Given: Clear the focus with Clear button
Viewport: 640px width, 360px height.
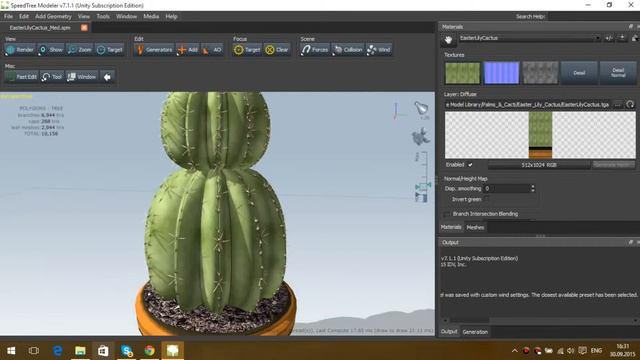Looking at the screenshot, I should pos(277,50).
